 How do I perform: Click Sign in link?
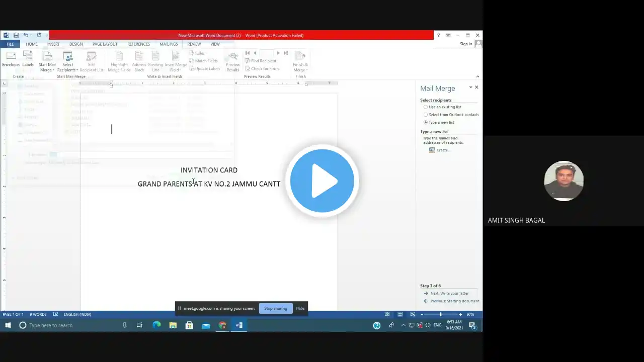(466, 44)
